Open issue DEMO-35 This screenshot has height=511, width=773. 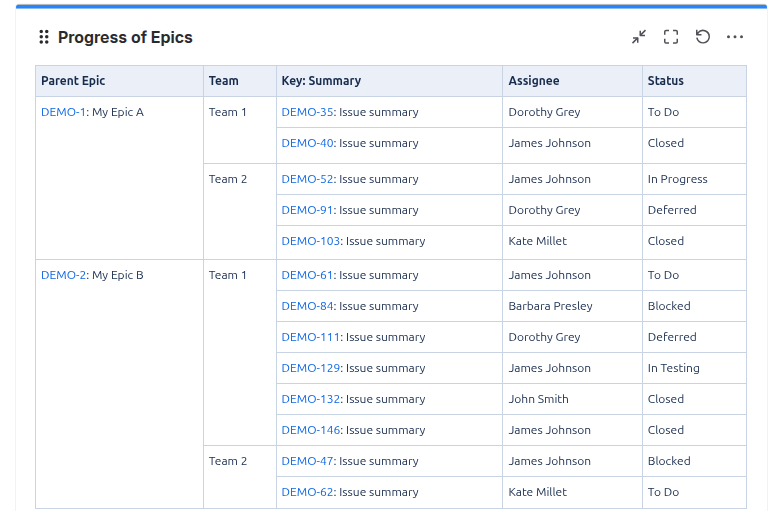pyautogui.click(x=307, y=112)
